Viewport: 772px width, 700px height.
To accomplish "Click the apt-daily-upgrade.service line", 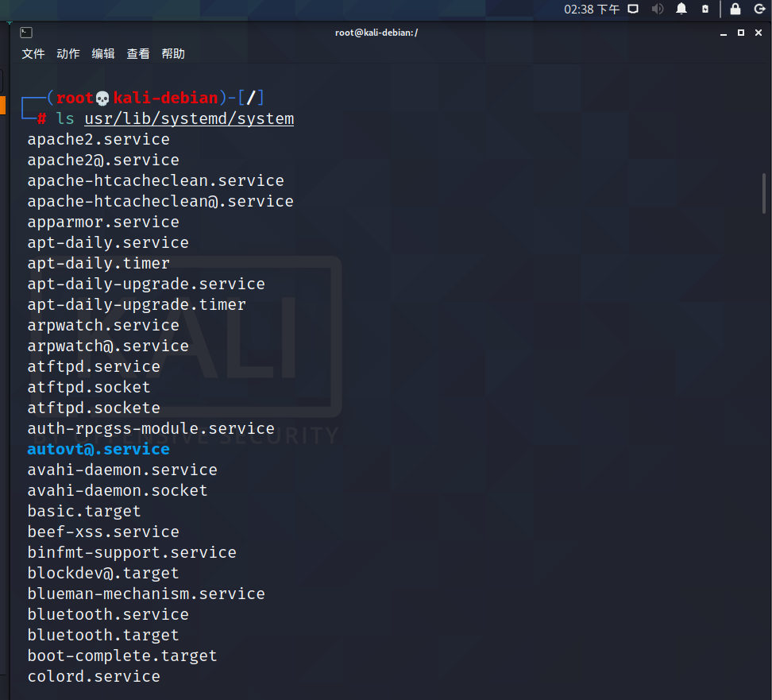I will (146, 284).
